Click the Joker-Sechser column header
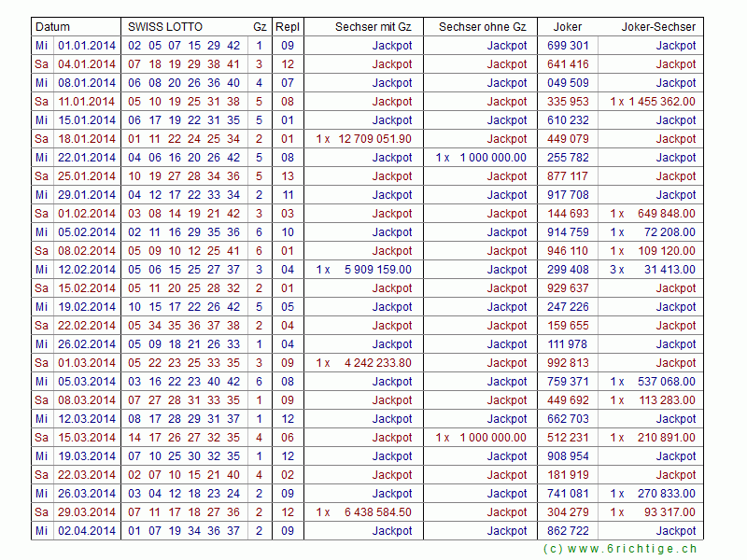Viewport: 747px width, 560px height. (x=658, y=27)
